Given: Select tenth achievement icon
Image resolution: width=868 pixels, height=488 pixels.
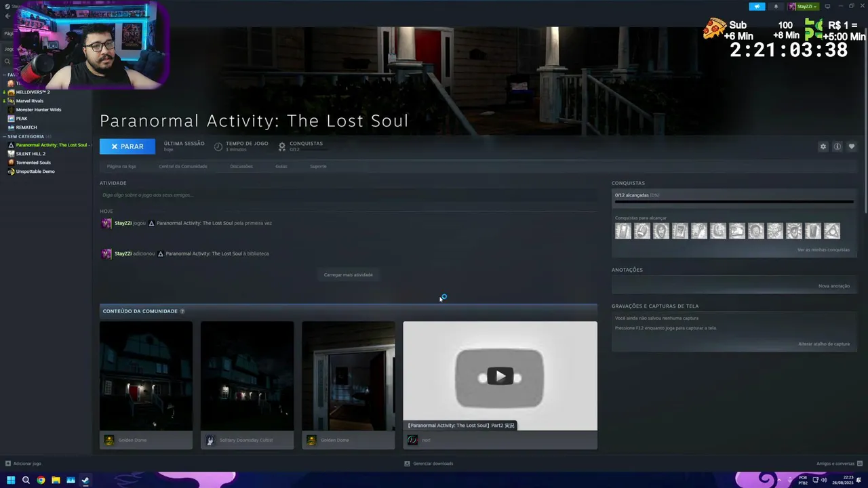Looking at the screenshot, I should pyautogui.click(x=794, y=231).
